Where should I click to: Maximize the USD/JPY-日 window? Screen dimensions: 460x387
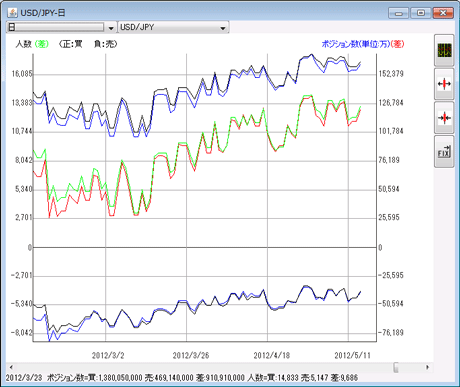(421, 13)
